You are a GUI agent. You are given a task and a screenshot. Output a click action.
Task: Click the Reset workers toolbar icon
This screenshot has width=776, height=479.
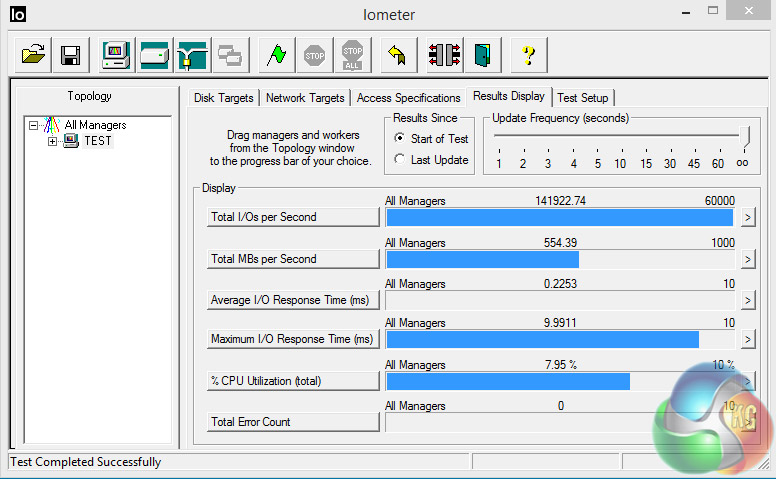[x=397, y=55]
